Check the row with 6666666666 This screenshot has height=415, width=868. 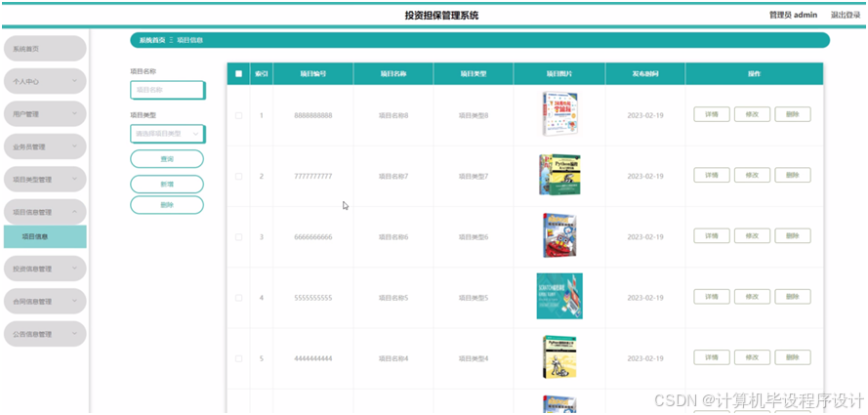point(238,237)
